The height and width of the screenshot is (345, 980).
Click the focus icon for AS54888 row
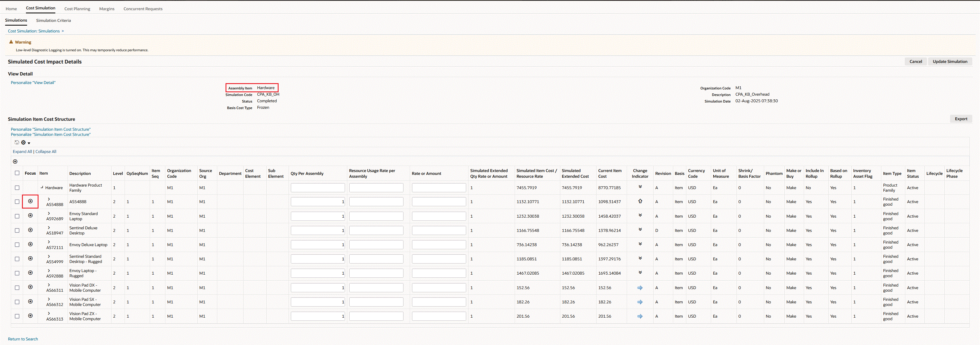pyautogui.click(x=31, y=201)
